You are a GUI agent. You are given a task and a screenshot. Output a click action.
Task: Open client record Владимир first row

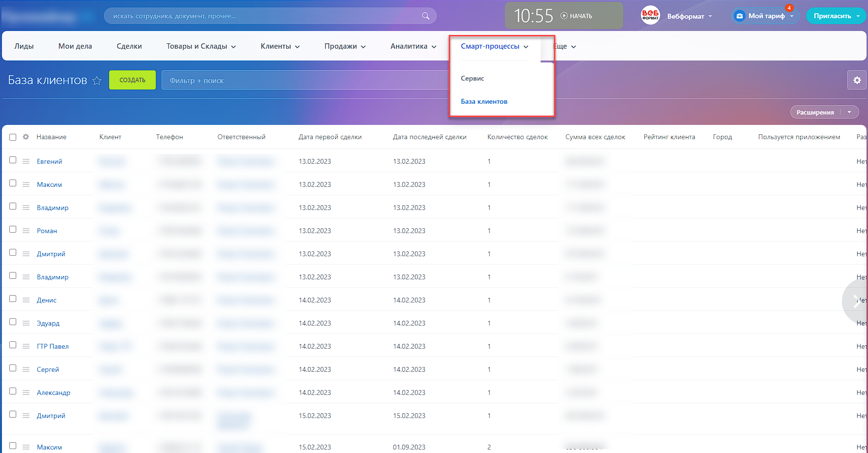53,208
